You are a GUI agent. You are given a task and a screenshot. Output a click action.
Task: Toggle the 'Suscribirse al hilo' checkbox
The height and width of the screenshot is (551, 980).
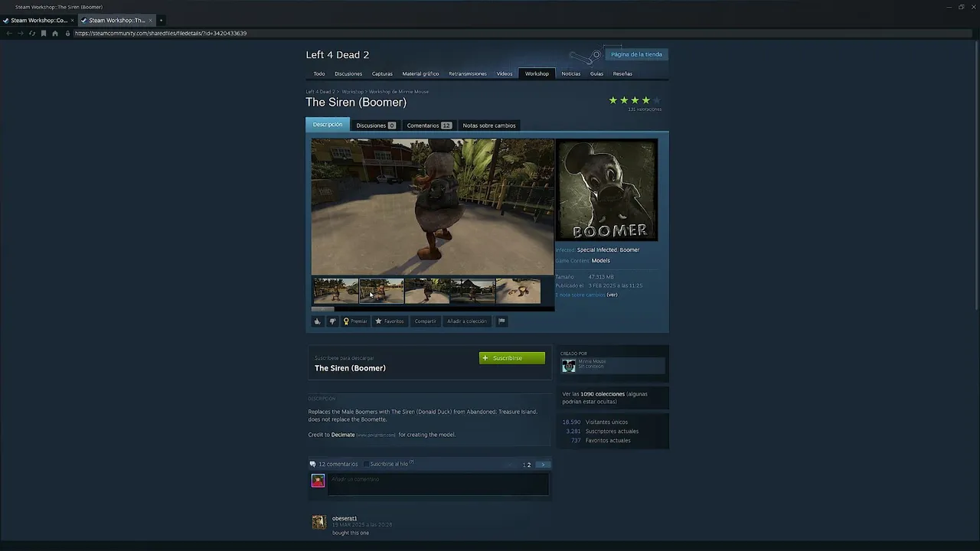tap(366, 464)
